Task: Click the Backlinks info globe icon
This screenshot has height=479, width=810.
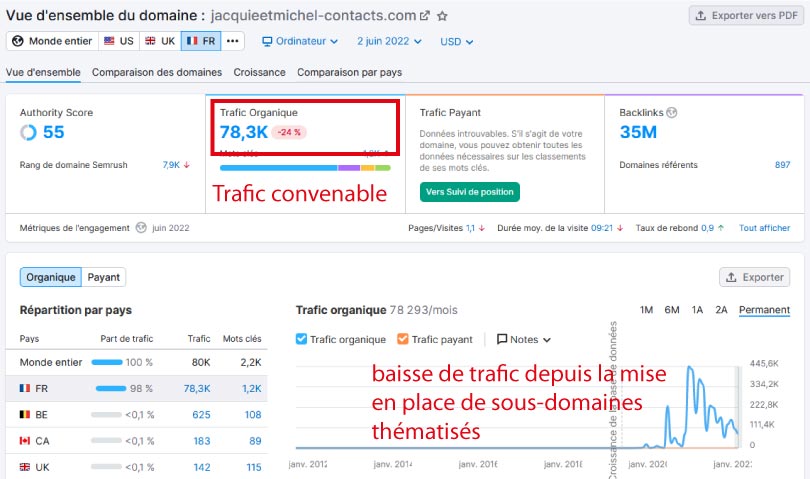Action: coord(672,113)
